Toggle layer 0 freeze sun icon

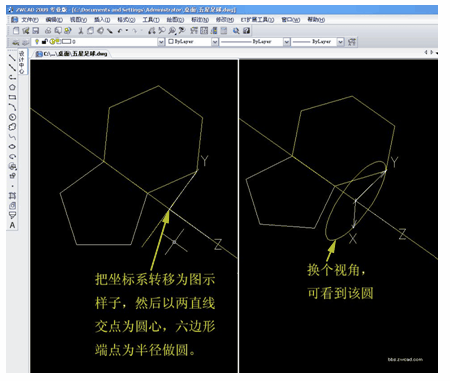[x=52, y=41]
